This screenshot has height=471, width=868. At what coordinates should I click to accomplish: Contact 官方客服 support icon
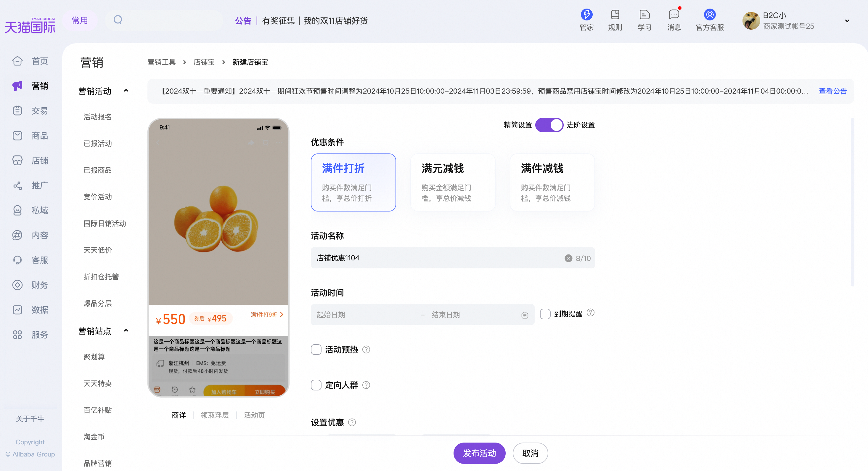click(x=710, y=15)
